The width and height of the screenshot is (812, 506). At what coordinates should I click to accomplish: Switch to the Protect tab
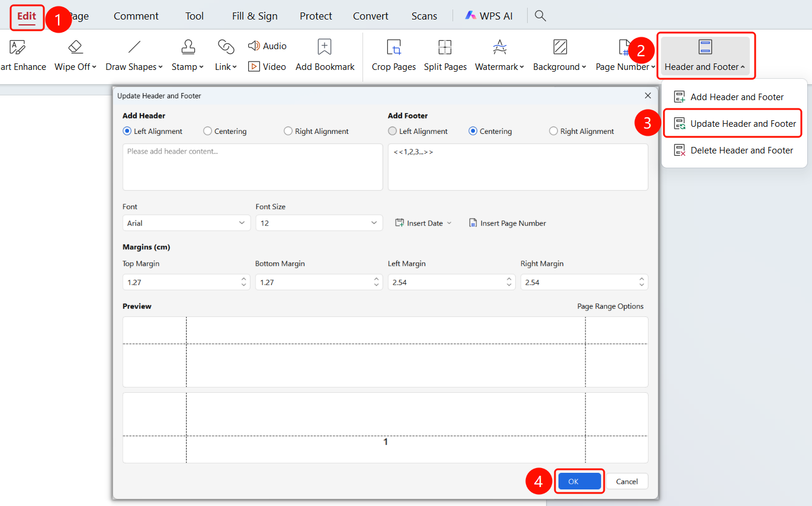point(316,16)
